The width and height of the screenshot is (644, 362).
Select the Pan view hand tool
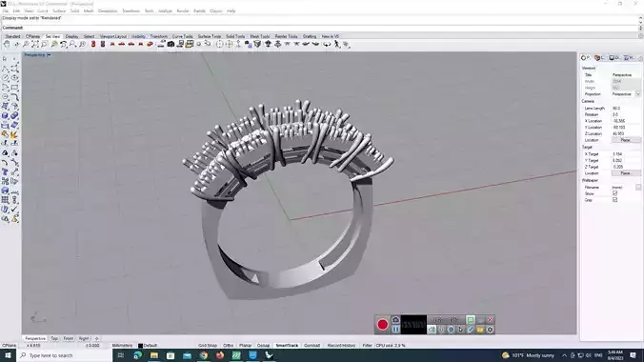pos(7,44)
